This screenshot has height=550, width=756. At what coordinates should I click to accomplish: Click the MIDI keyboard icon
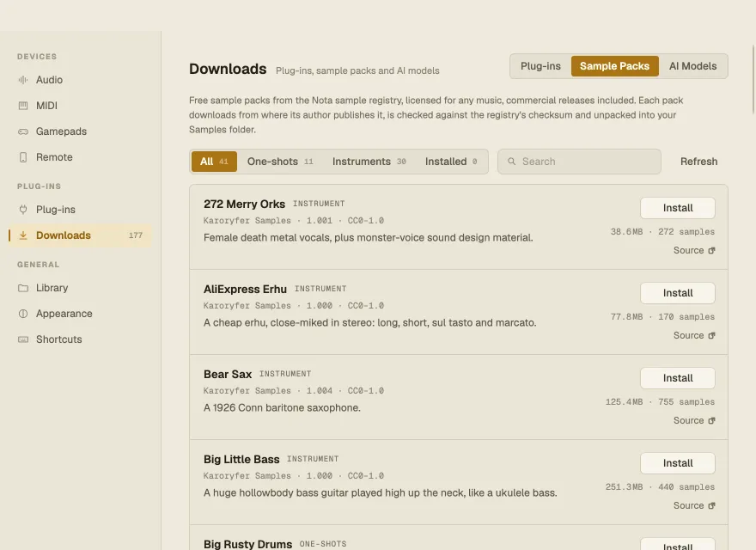tap(22, 106)
